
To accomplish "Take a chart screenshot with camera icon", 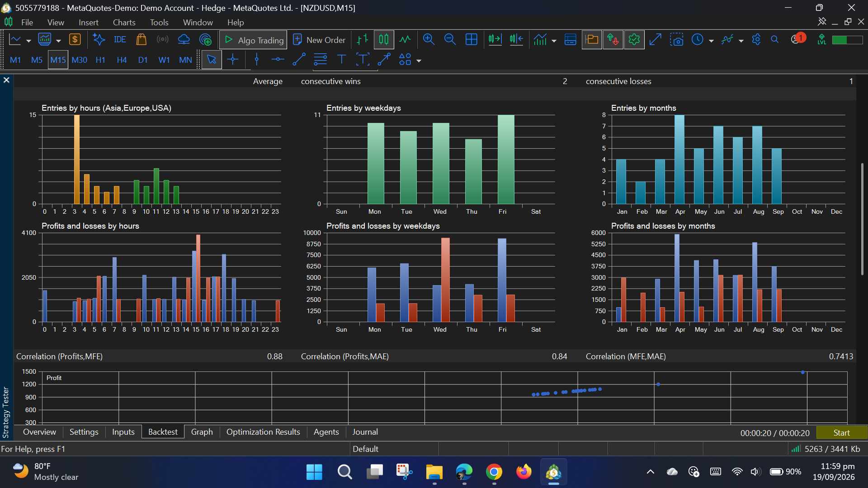I will click(677, 40).
